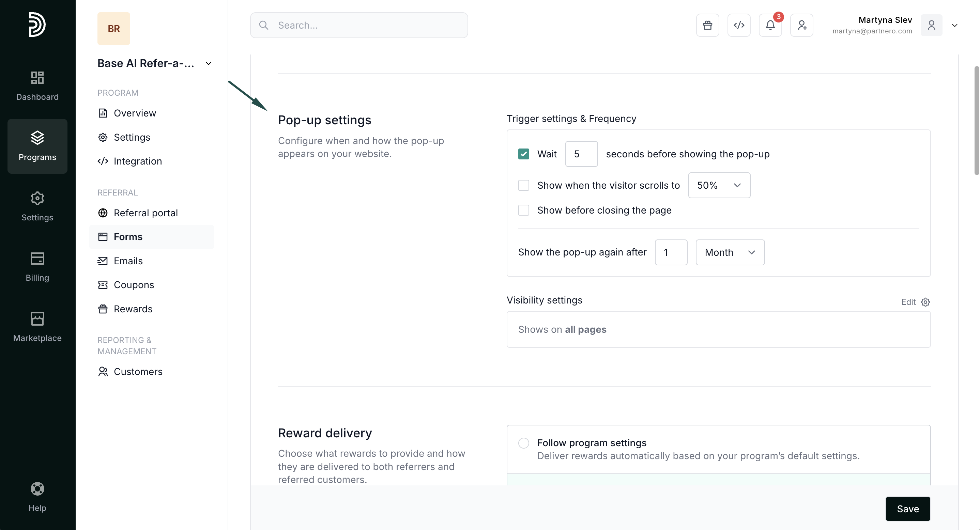Open Referral portal in the side menu
This screenshot has width=980, height=530.
click(145, 213)
